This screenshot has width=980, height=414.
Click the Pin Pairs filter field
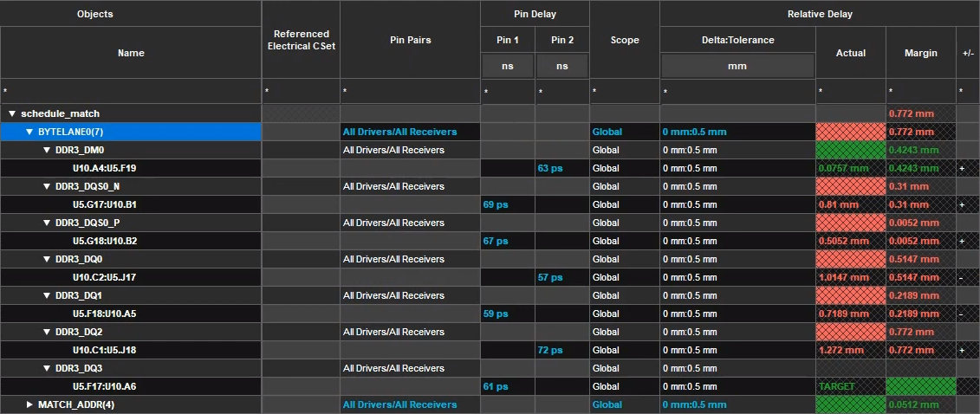pos(410,91)
